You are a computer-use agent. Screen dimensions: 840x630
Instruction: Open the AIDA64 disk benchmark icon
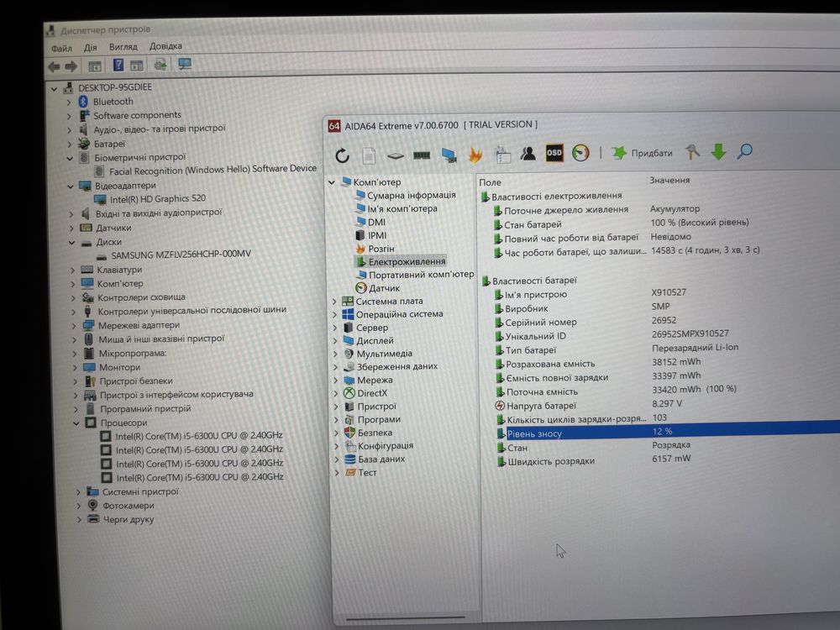point(395,156)
